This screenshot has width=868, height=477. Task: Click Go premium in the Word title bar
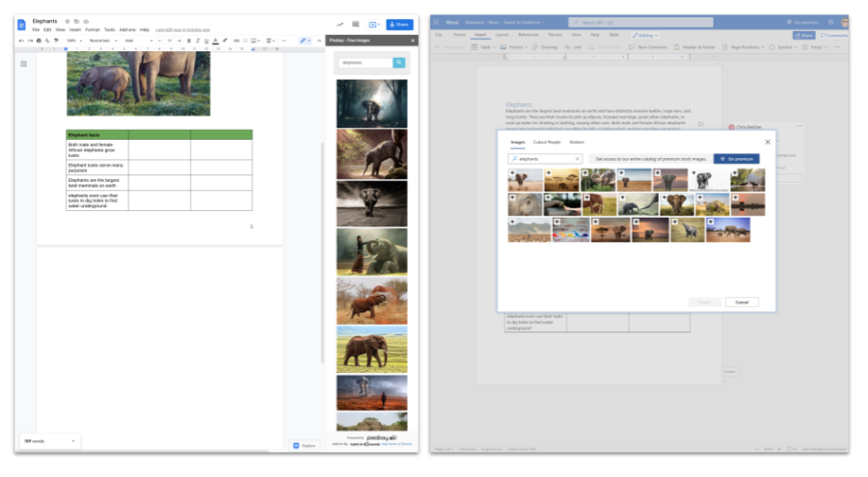(x=802, y=22)
